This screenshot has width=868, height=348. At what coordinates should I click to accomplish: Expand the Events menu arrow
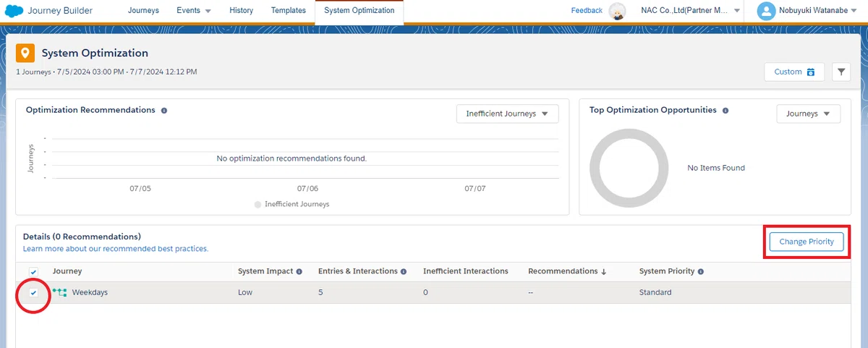(x=208, y=11)
